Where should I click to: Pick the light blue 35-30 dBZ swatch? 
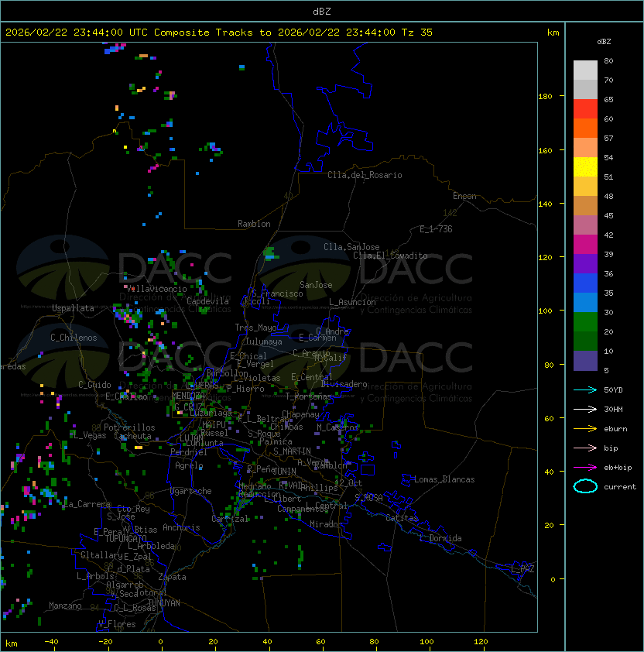[585, 303]
